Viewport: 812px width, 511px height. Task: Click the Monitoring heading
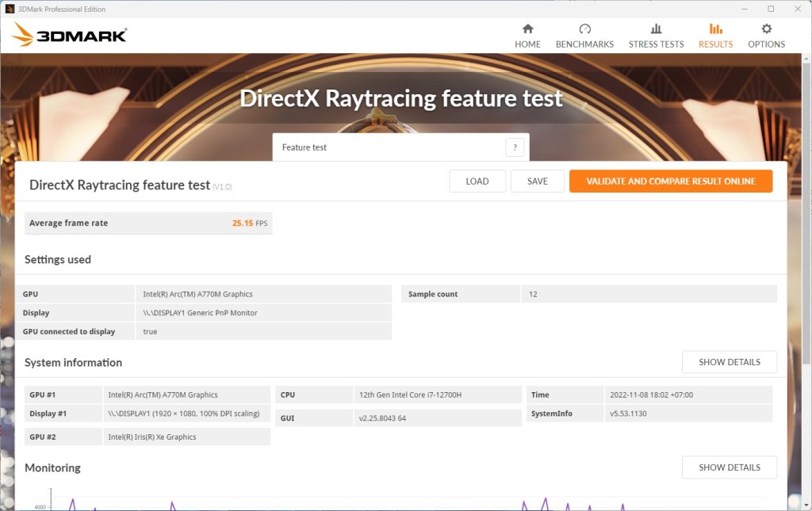pyautogui.click(x=53, y=468)
